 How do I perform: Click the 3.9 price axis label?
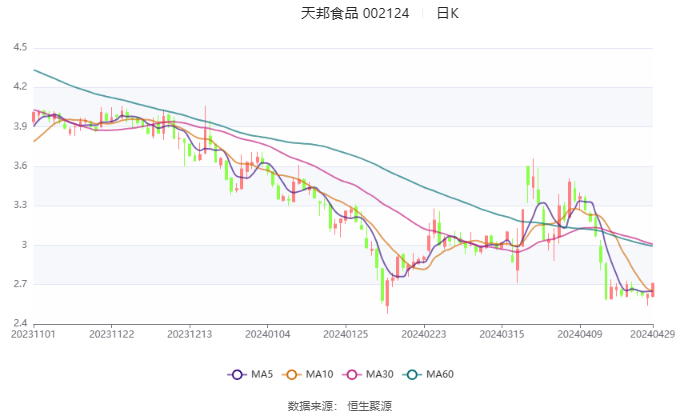tap(20, 126)
